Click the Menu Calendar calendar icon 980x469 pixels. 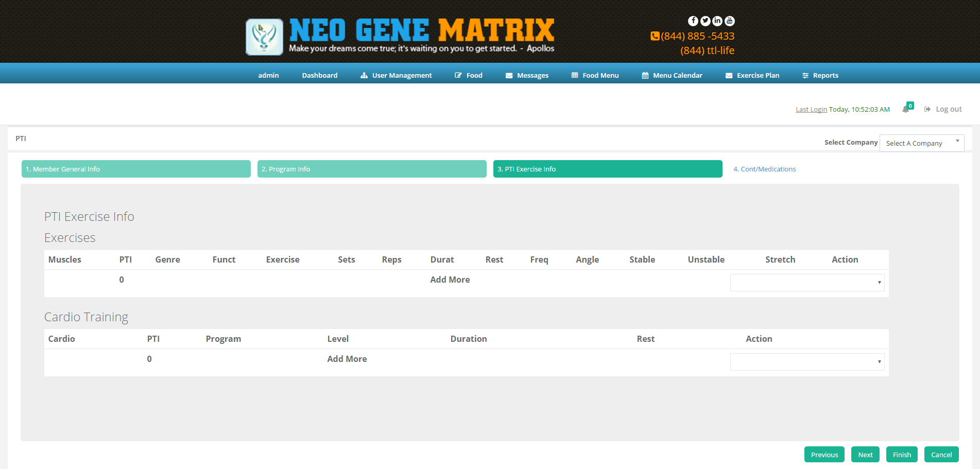tap(645, 76)
